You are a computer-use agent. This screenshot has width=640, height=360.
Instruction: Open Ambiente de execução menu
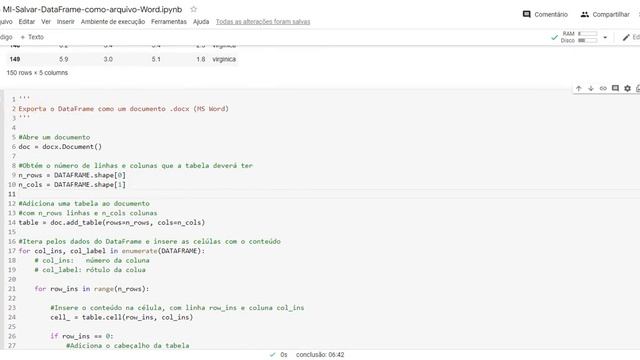[x=113, y=22]
